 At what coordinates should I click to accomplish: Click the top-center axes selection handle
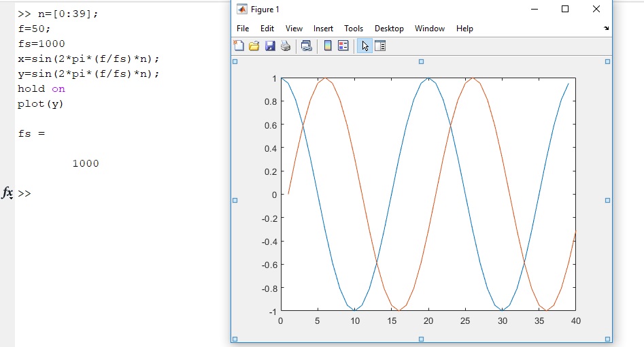coord(421,62)
